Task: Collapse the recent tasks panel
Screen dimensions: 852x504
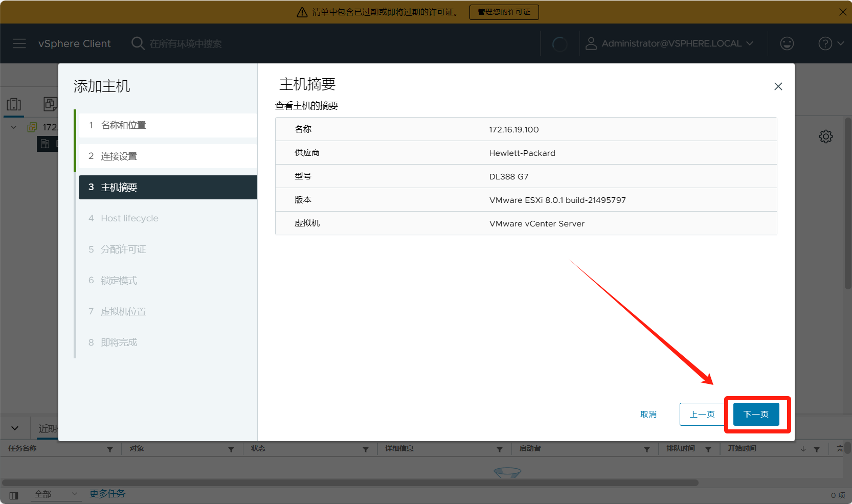Action: click(x=15, y=428)
